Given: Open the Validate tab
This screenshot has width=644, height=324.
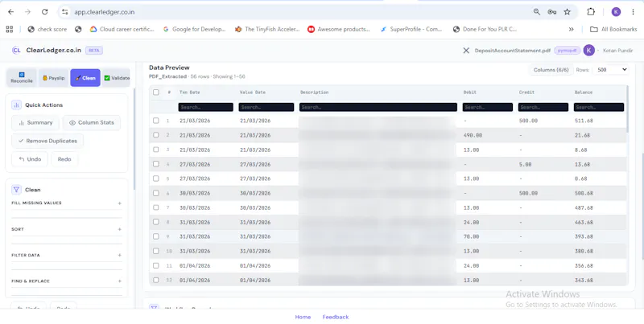Looking at the screenshot, I should point(116,78).
